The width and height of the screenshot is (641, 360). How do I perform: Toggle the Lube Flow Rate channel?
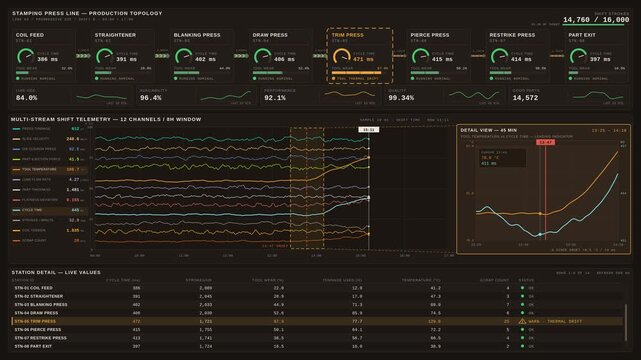click(49, 179)
